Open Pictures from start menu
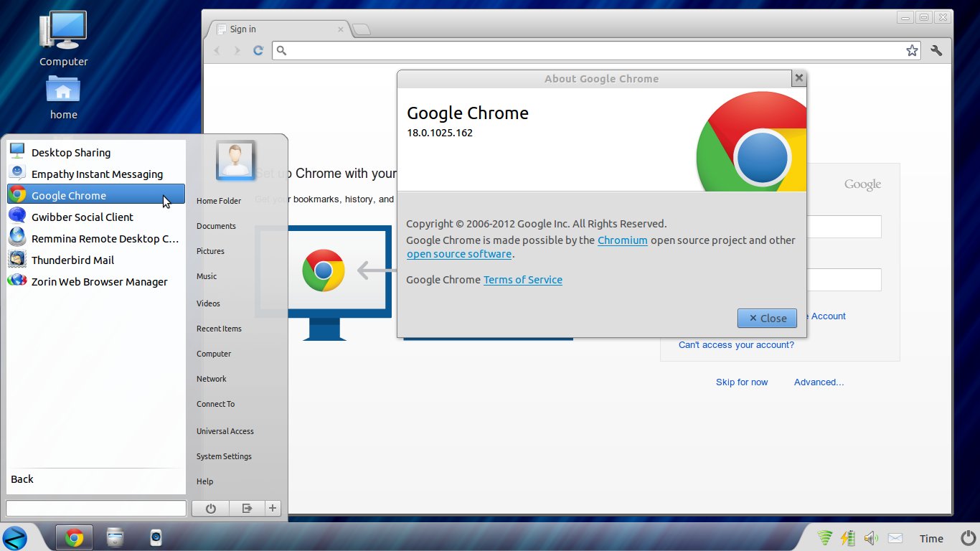 [210, 251]
